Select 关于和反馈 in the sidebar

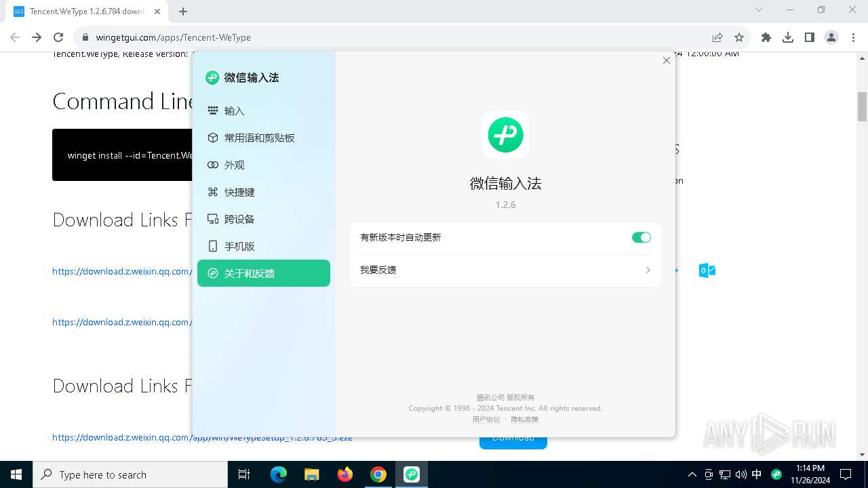[263, 273]
